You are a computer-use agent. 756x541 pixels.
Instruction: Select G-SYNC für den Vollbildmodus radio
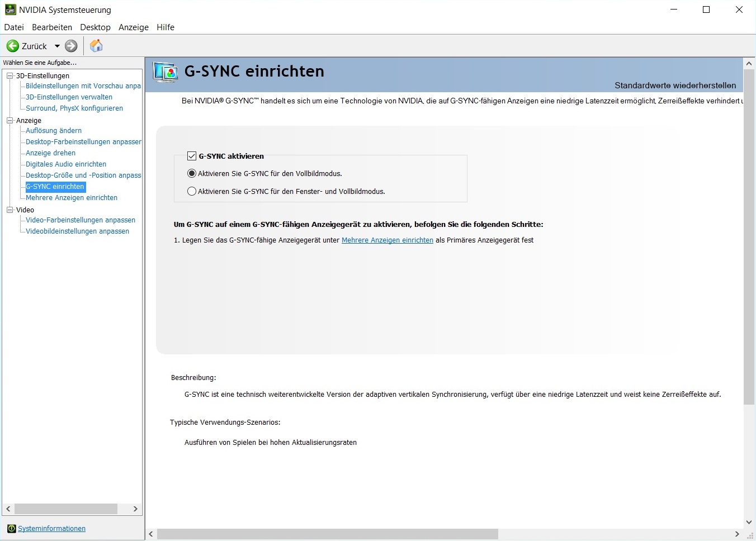pos(192,173)
